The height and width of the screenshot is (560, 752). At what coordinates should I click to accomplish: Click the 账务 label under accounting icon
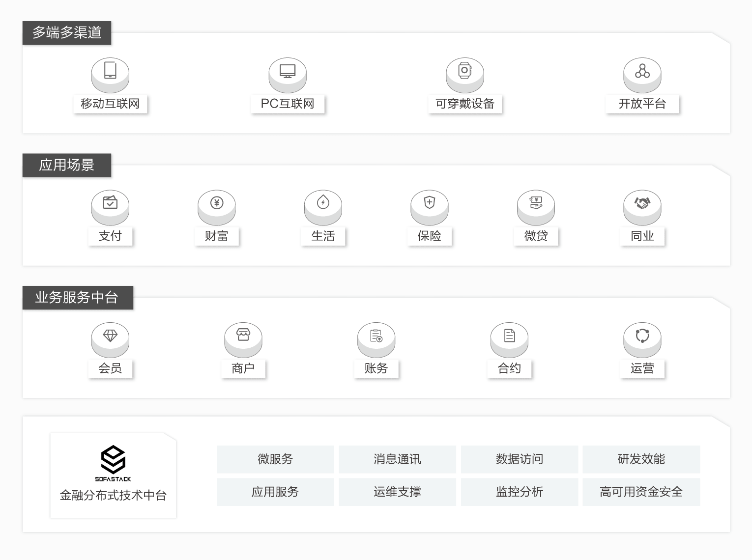pyautogui.click(x=376, y=368)
